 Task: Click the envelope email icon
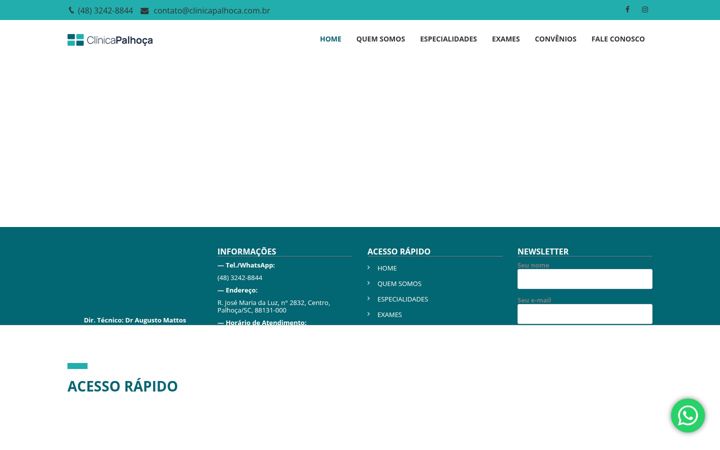tap(144, 11)
